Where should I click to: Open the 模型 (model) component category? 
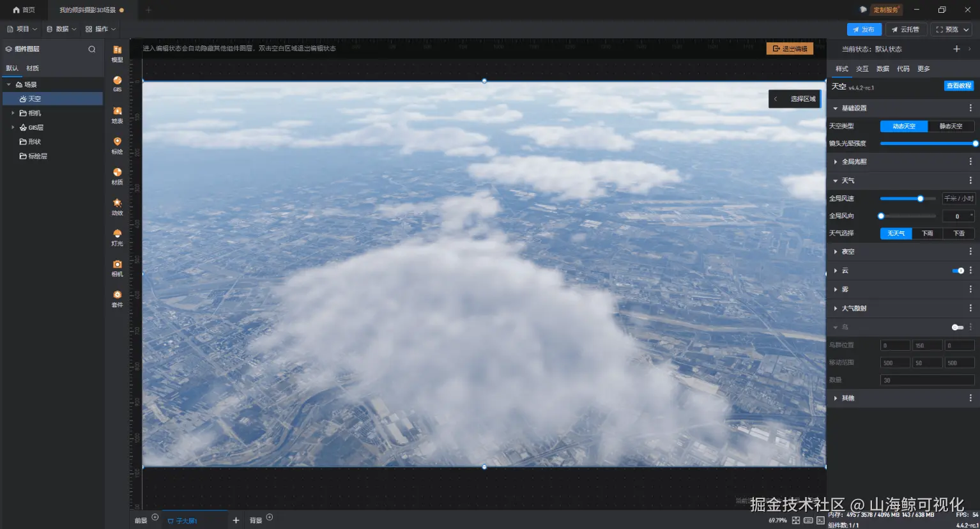[x=117, y=54]
